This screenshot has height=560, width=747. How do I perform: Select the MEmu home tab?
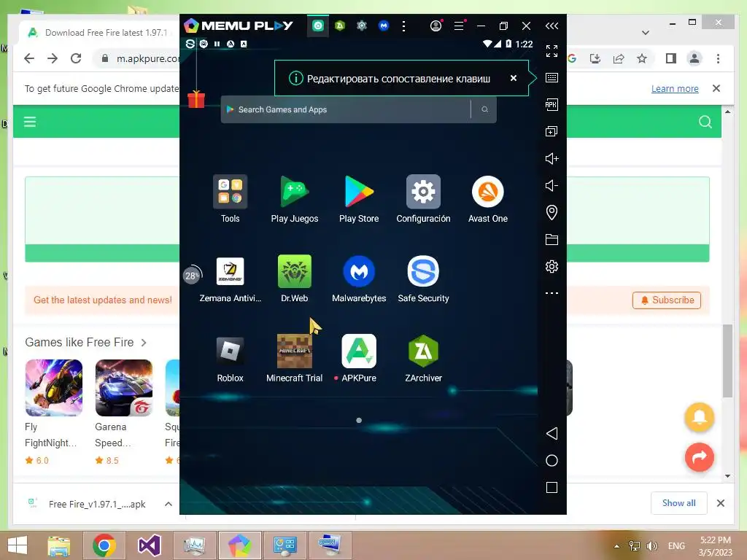318,26
